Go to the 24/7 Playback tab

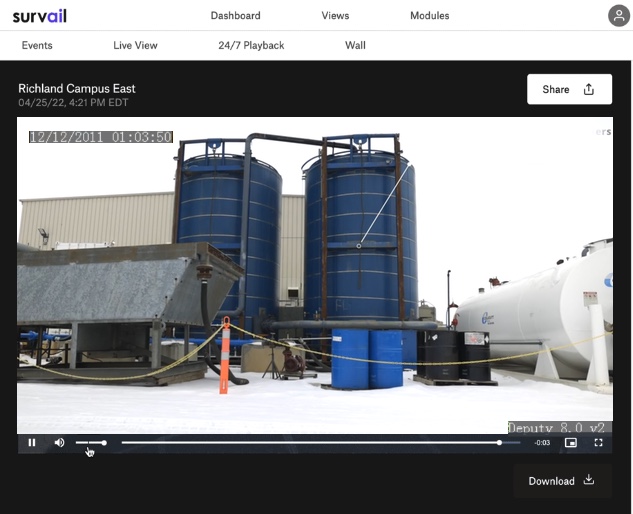[x=251, y=45]
